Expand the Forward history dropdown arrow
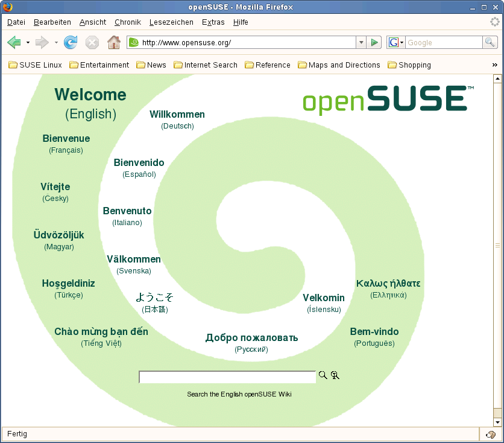The image size is (504, 443). (x=56, y=42)
